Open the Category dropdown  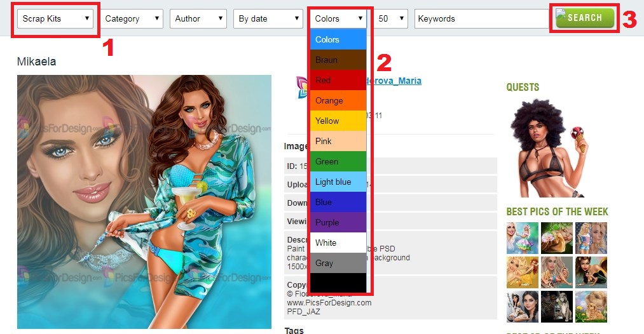132,18
